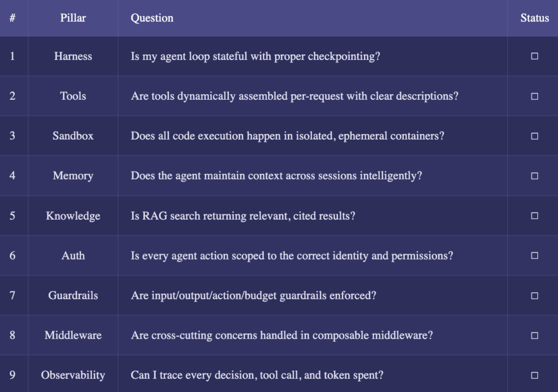The height and width of the screenshot is (392, 558).
Task: Select the question about isolated ephemeral containers
Action: [x=287, y=136]
